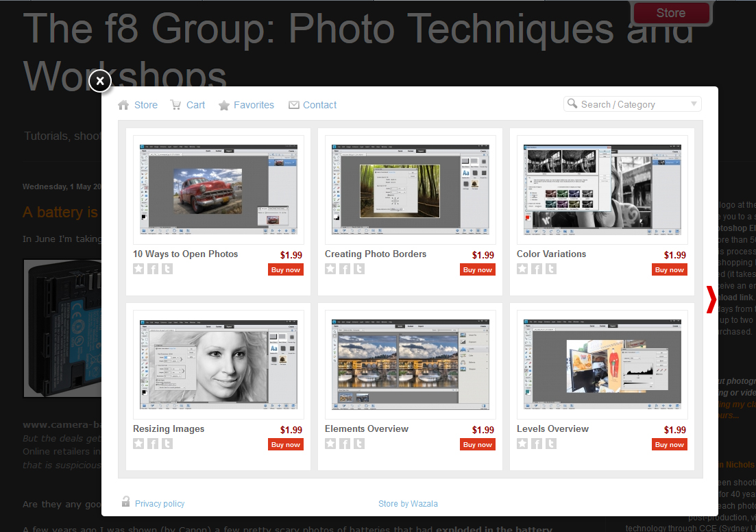
Task: Open the 10 Ways to Open Photos title
Action: coord(185,254)
